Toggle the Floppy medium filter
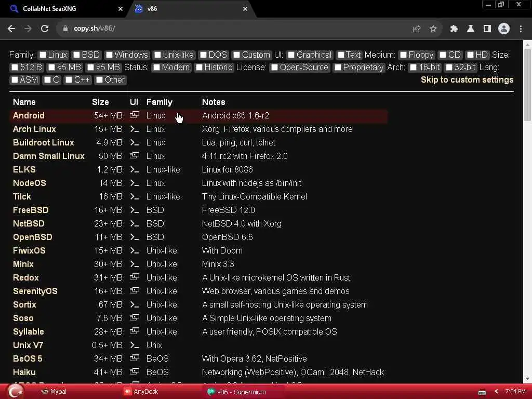The height and width of the screenshot is (399, 532). 403,55
